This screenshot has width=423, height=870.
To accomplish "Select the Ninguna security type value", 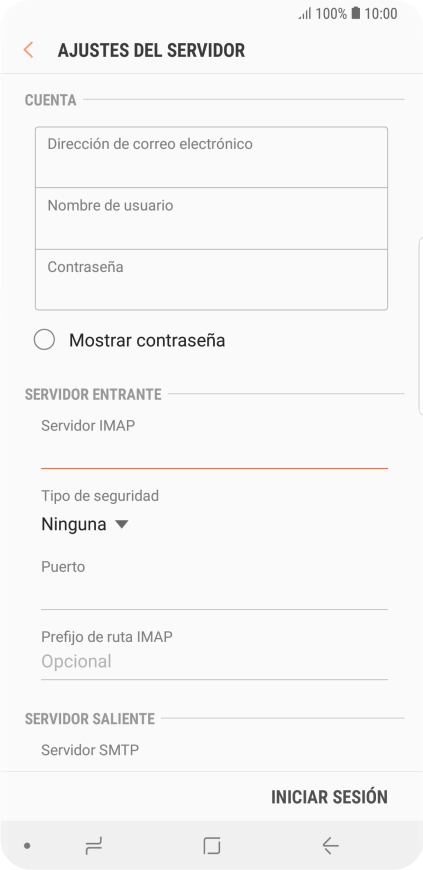I will click(x=74, y=524).
